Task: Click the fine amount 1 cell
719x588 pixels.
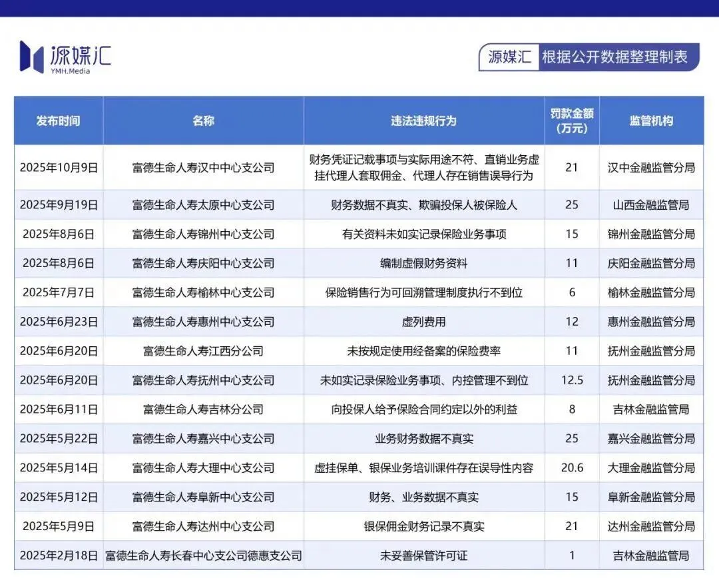Action: coord(572,555)
